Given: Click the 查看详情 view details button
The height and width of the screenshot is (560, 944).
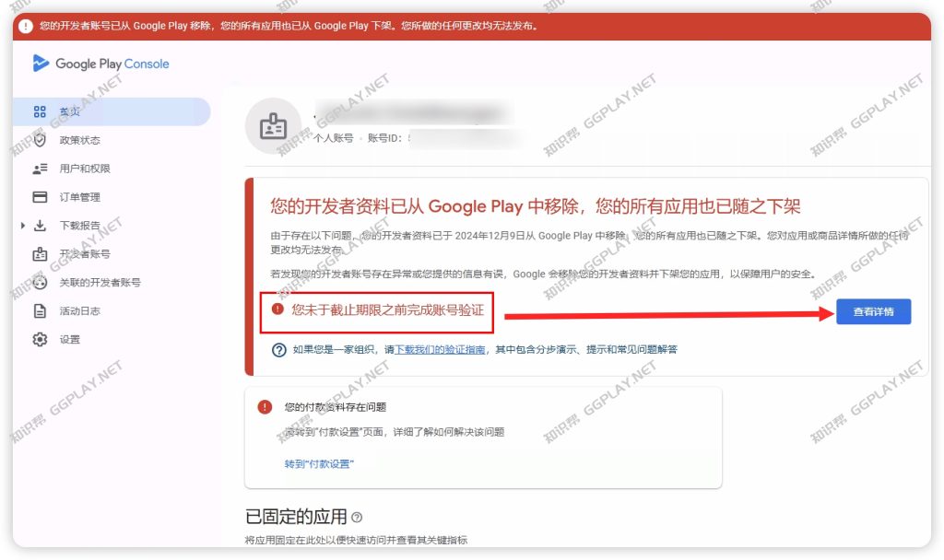Looking at the screenshot, I should click(x=874, y=311).
